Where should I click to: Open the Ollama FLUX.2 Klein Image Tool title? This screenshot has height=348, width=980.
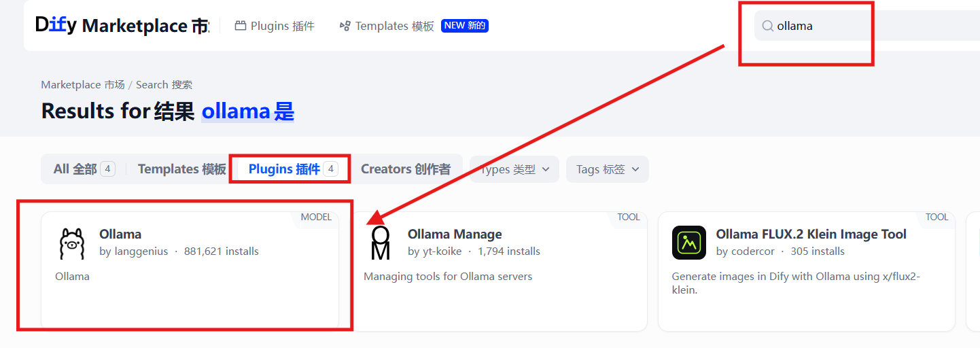pos(811,234)
